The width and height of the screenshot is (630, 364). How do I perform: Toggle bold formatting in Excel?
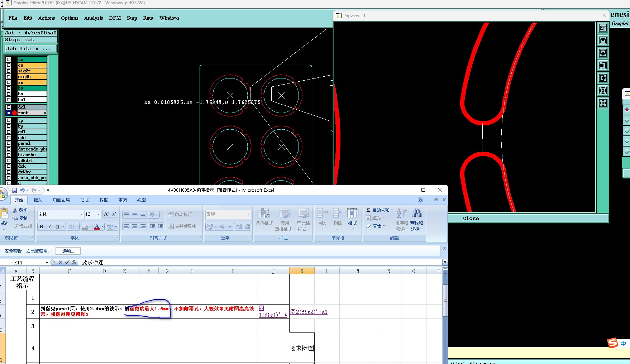tap(42, 227)
